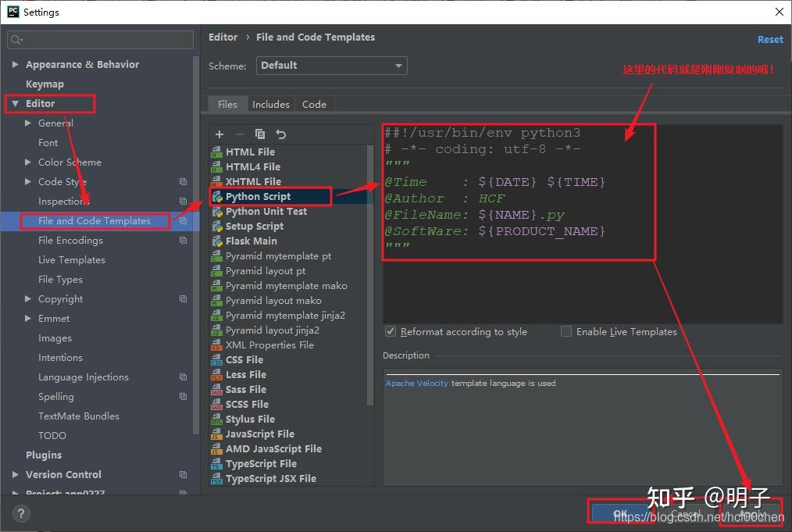The width and height of the screenshot is (792, 532).
Task: Enable Live Templates checkbox
Action: 566,331
